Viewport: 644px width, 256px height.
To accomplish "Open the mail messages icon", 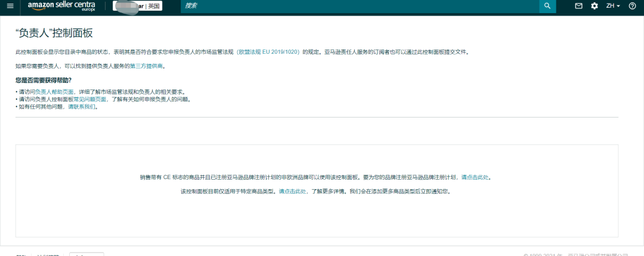I will [x=578, y=6].
